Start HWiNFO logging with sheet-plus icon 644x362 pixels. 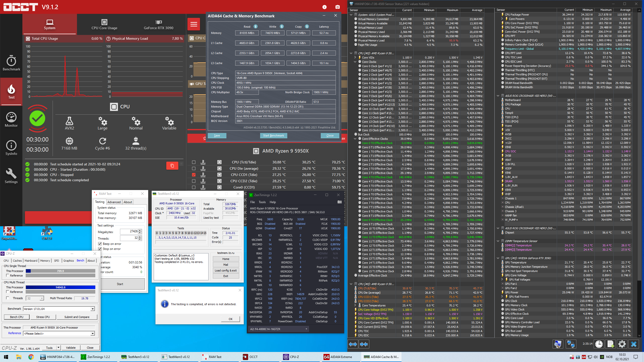tap(611, 344)
